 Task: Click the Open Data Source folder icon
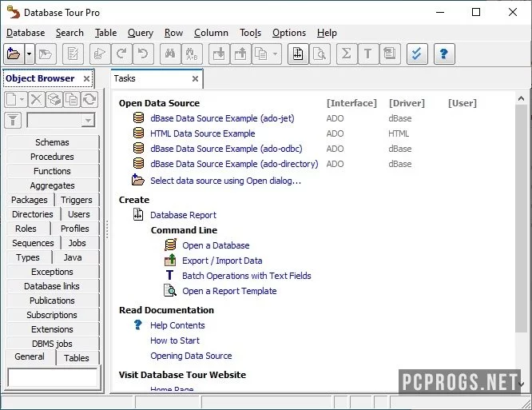tap(14, 54)
